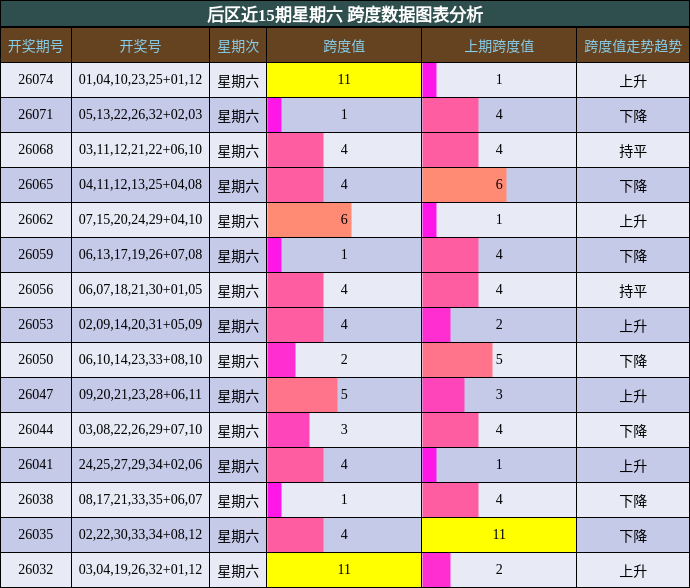Select issue number 26053

[x=36, y=324]
